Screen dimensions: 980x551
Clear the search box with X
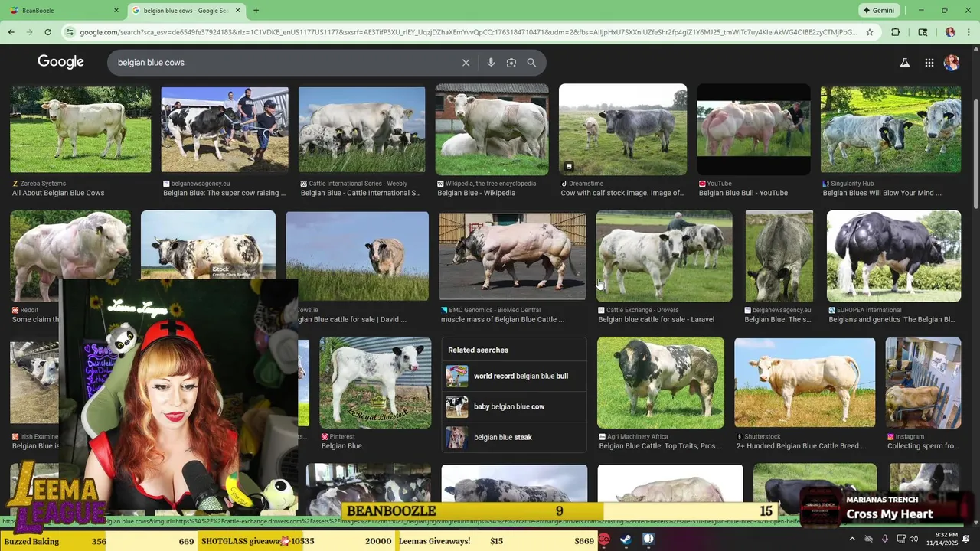pos(465,63)
